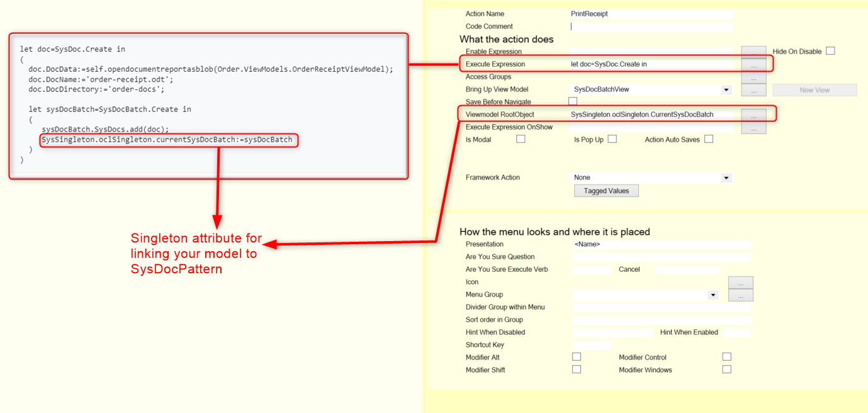Screen dimensions: 868x413
Task: Click into the Code Comment field
Action: [651, 26]
